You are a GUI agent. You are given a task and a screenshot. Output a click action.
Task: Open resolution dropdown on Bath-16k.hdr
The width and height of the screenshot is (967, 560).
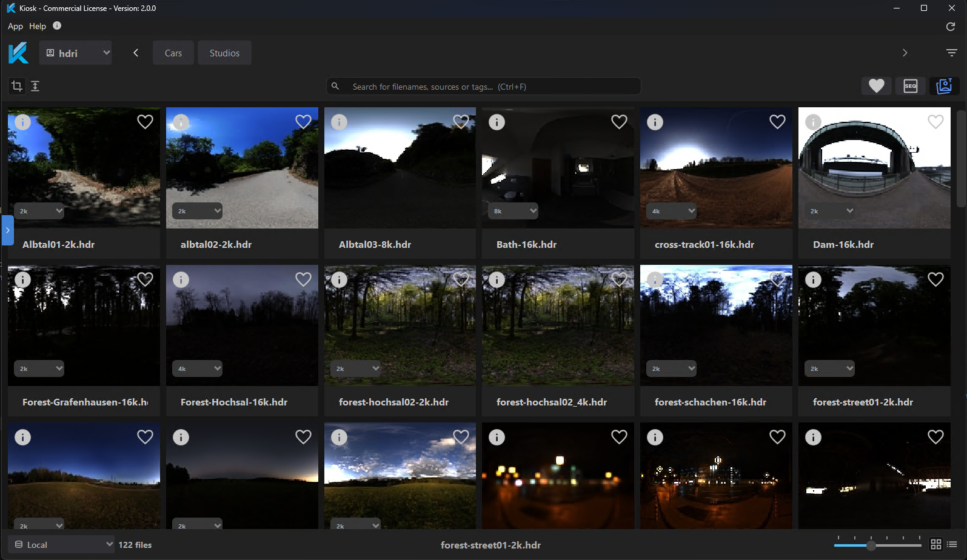[514, 211]
